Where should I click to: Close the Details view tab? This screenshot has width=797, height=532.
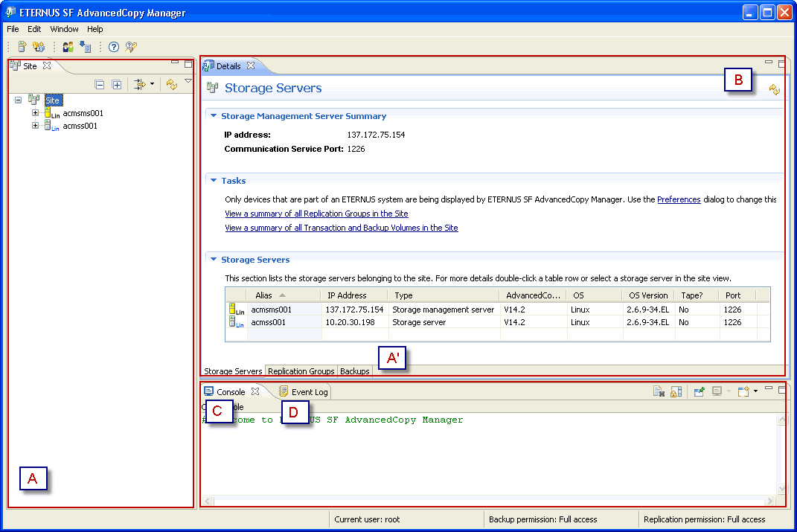251,65
